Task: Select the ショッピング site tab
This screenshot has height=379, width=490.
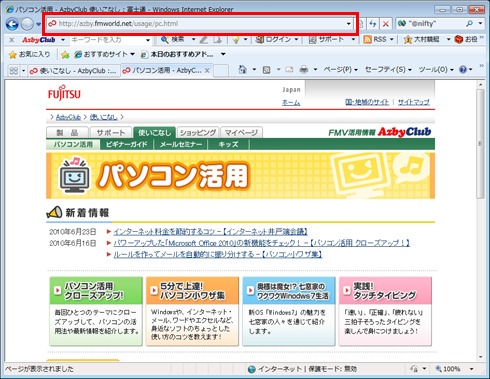Action: (x=198, y=132)
